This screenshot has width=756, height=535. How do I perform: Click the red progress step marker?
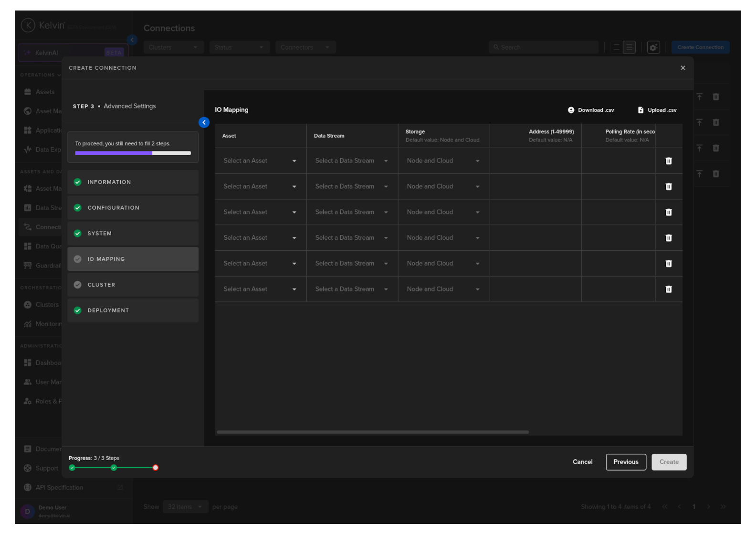155,468
